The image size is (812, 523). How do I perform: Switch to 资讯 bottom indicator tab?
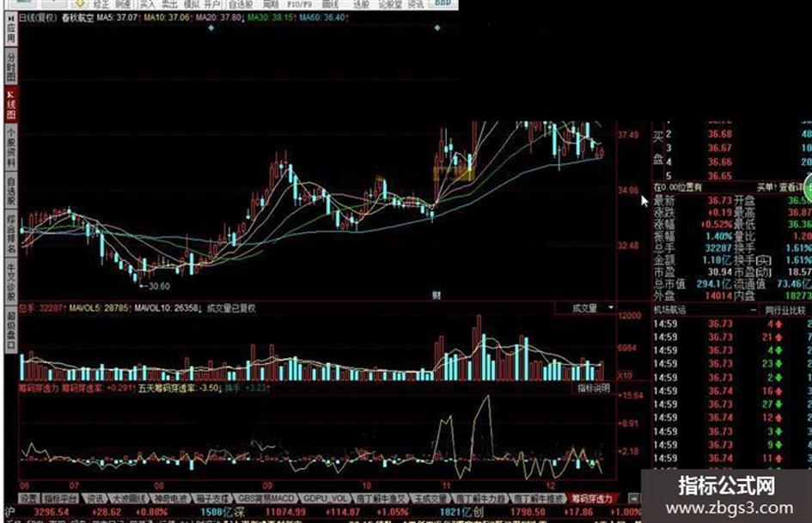pyautogui.click(x=95, y=499)
